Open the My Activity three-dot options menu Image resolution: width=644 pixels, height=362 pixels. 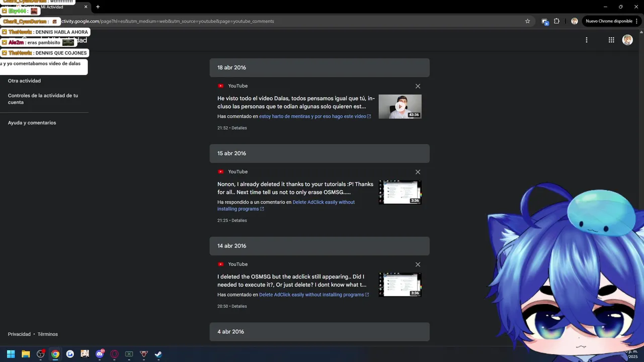coord(586,40)
